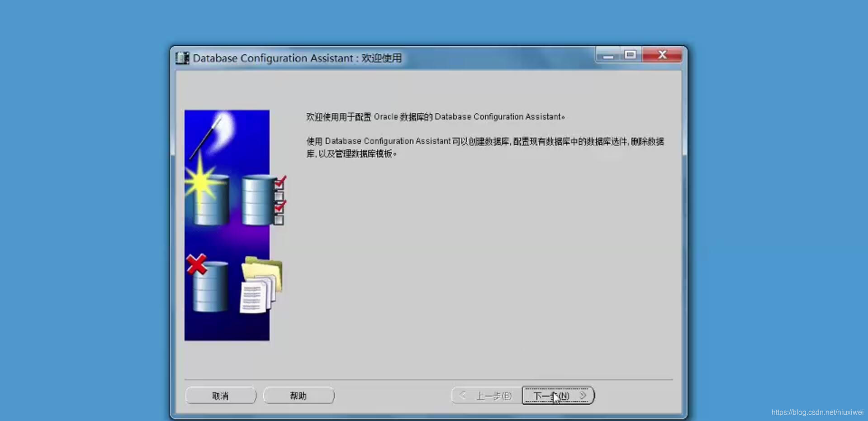Click the disabled 上一步(B) back button
The height and width of the screenshot is (421, 868).
click(487, 396)
